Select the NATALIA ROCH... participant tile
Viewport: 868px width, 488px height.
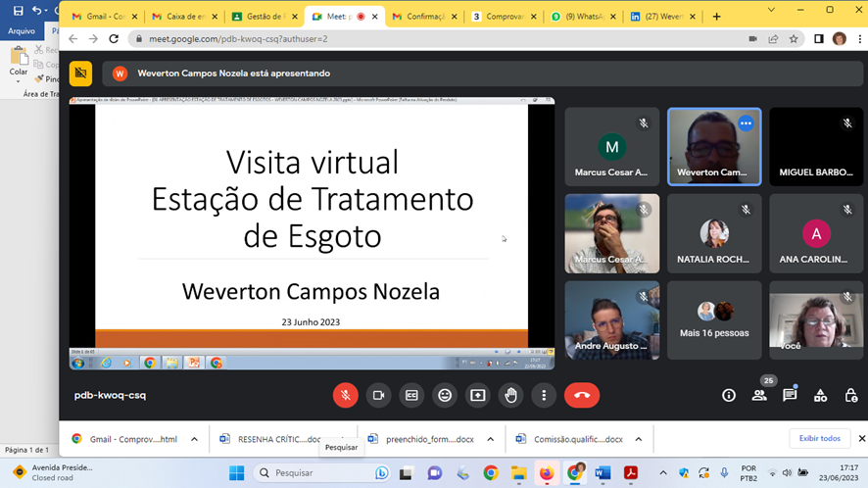tap(714, 234)
